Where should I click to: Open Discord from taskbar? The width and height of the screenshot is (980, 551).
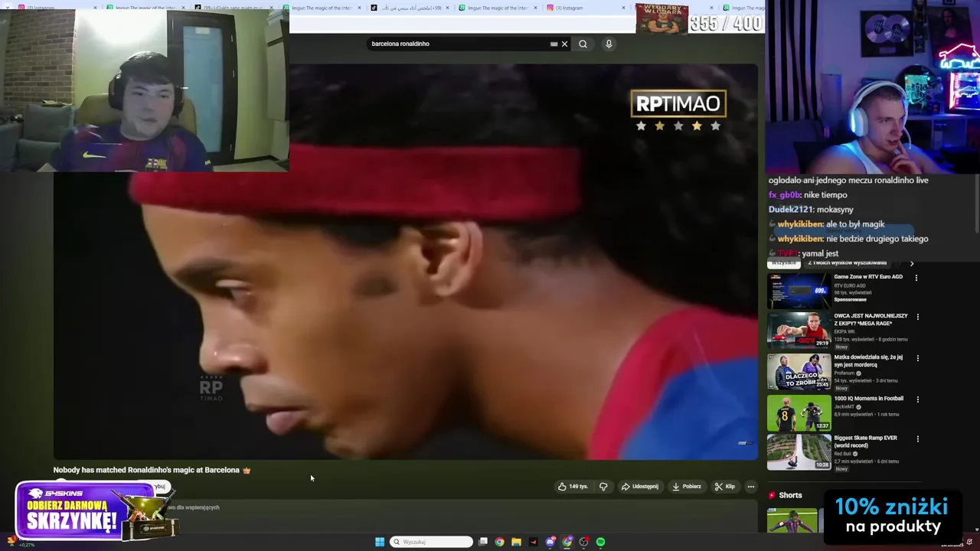550,542
